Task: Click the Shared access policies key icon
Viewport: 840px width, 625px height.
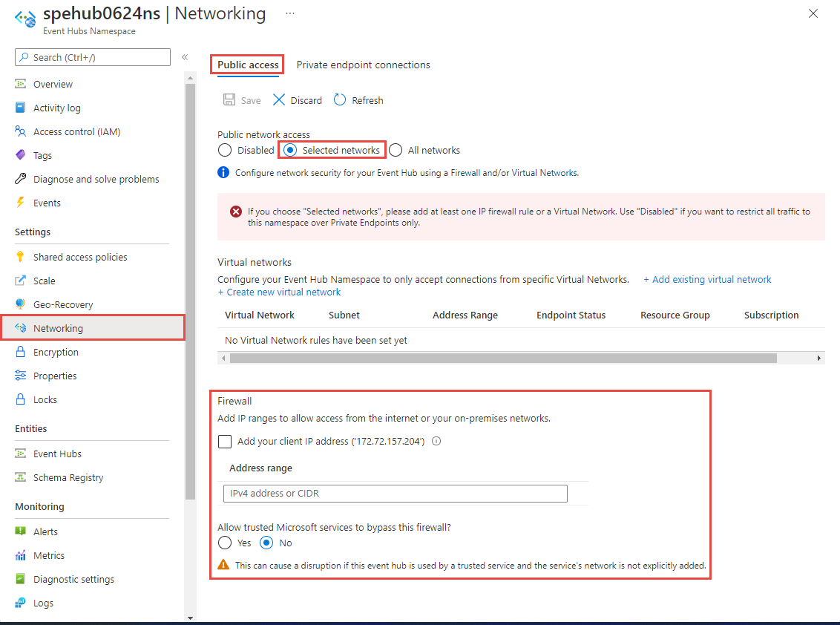Action: pyautogui.click(x=20, y=257)
